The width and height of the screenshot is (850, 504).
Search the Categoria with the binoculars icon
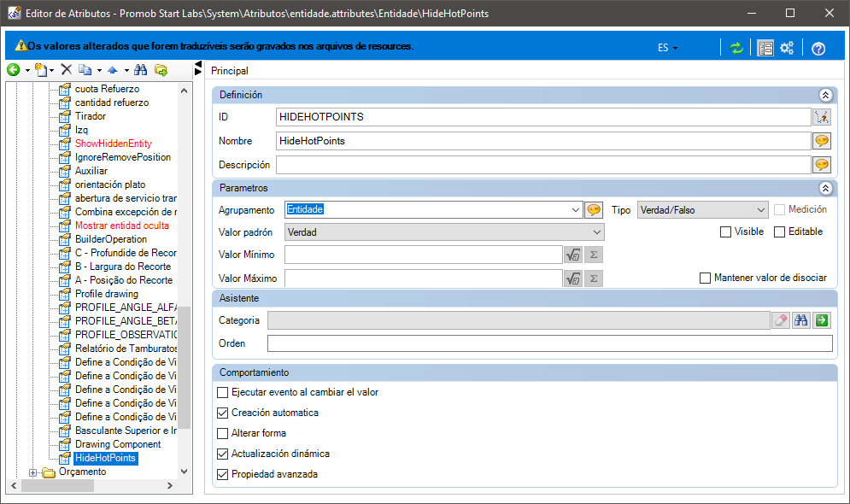801,320
